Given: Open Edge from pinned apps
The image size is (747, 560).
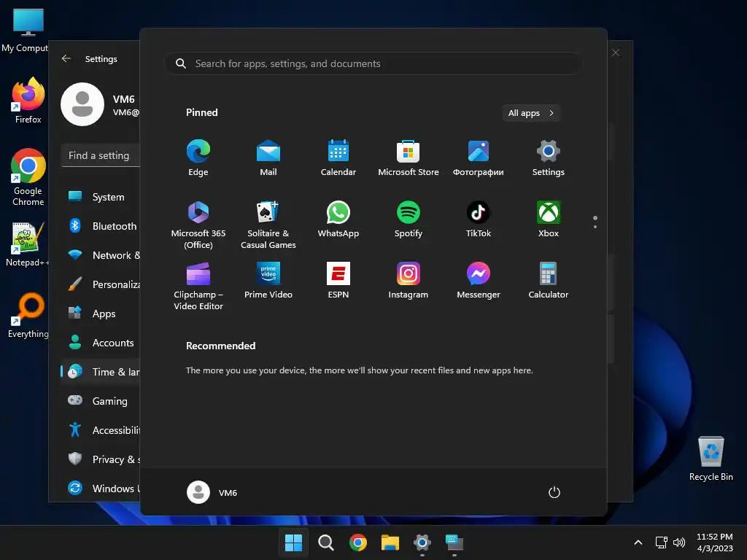Looking at the screenshot, I should 198,158.
